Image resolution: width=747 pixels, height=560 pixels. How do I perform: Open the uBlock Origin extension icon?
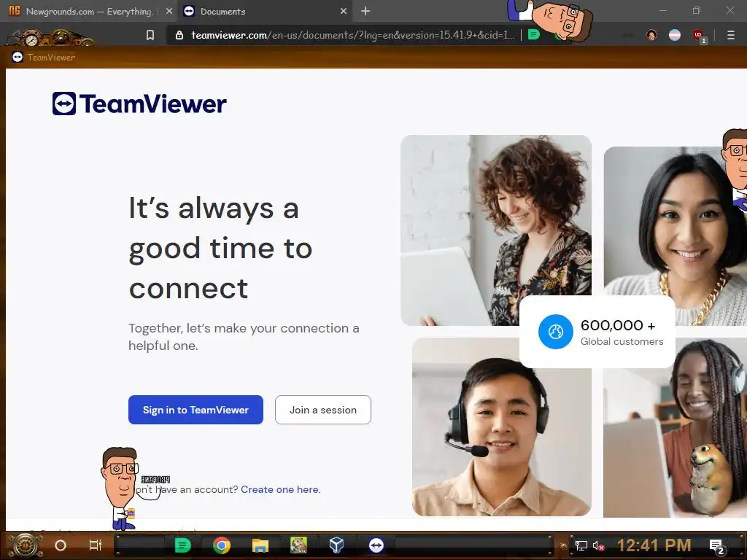pos(698,35)
